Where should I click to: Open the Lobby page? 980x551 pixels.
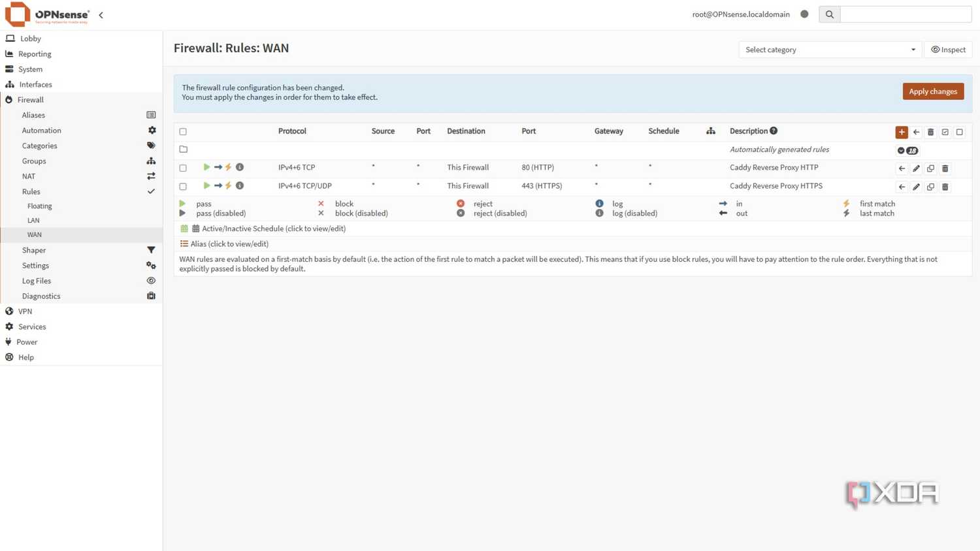pos(81,39)
